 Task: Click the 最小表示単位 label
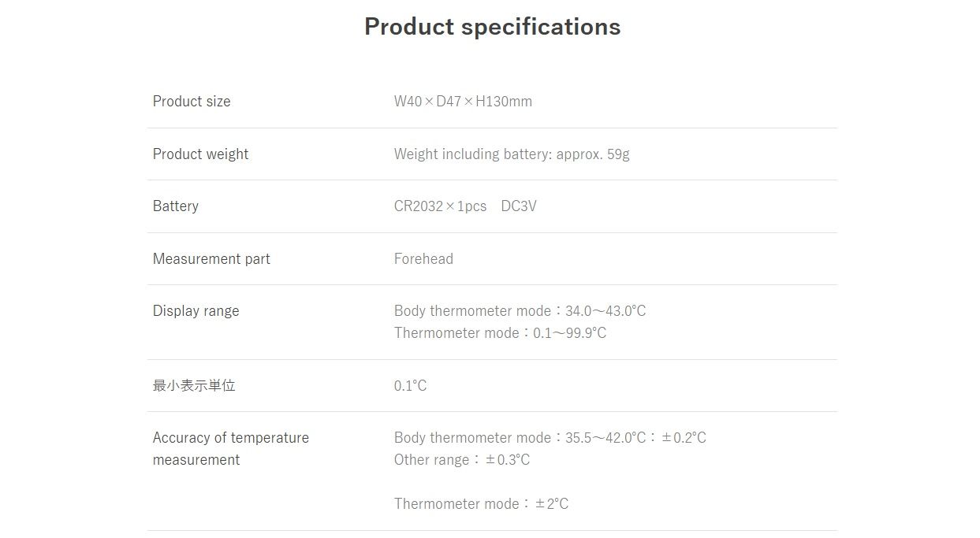pyautogui.click(x=194, y=386)
